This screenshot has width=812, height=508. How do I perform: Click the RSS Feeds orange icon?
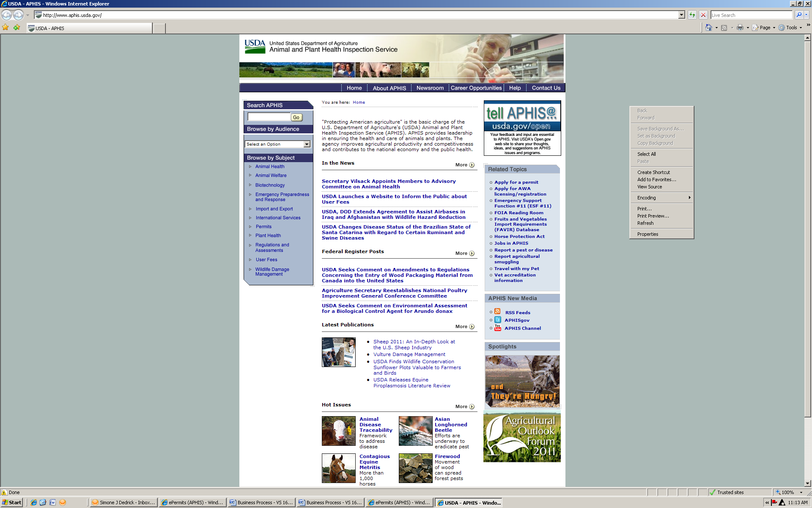(x=498, y=312)
